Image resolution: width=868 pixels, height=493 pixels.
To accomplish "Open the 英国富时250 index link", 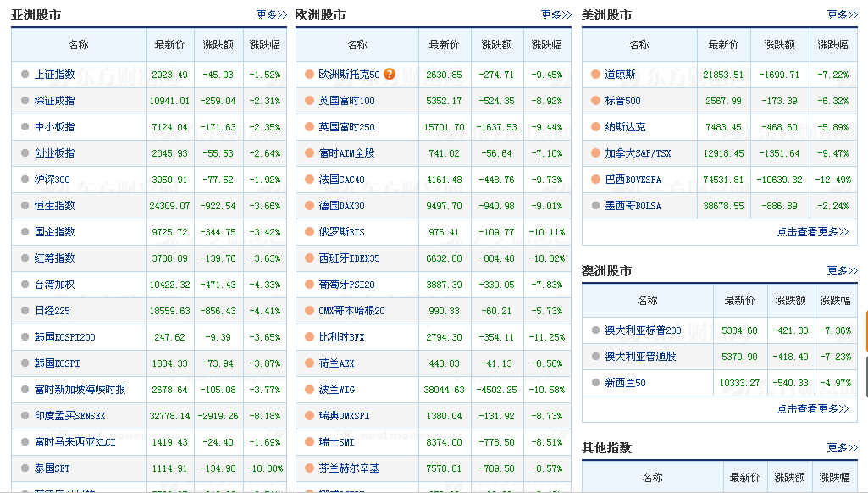I will [x=346, y=127].
